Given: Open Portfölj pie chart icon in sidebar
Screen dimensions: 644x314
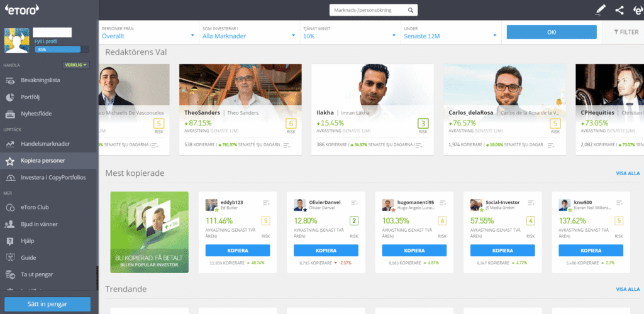Looking at the screenshot, I should [10, 97].
